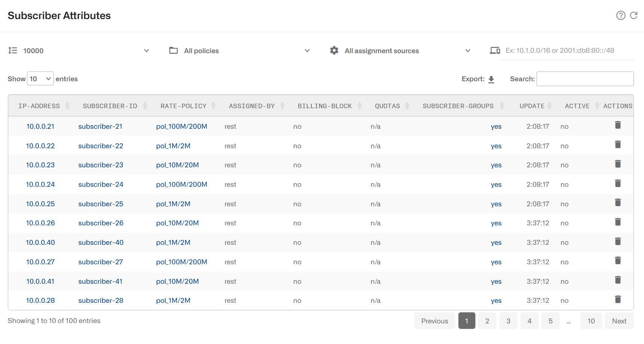This screenshot has height=344, width=644.
Task: Open pol_10M/20M policy for subscriber-23
Action: click(x=177, y=165)
